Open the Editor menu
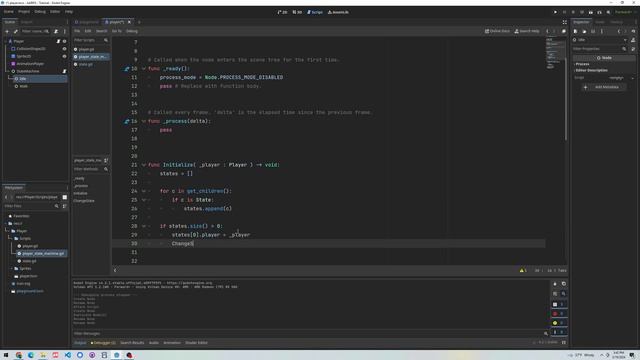The image size is (640, 360). tap(55, 12)
